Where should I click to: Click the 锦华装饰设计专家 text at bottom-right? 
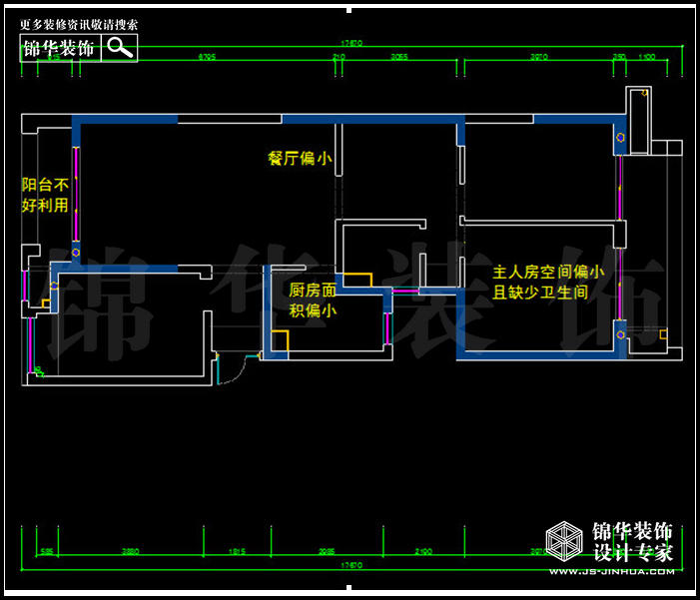pos(633,542)
